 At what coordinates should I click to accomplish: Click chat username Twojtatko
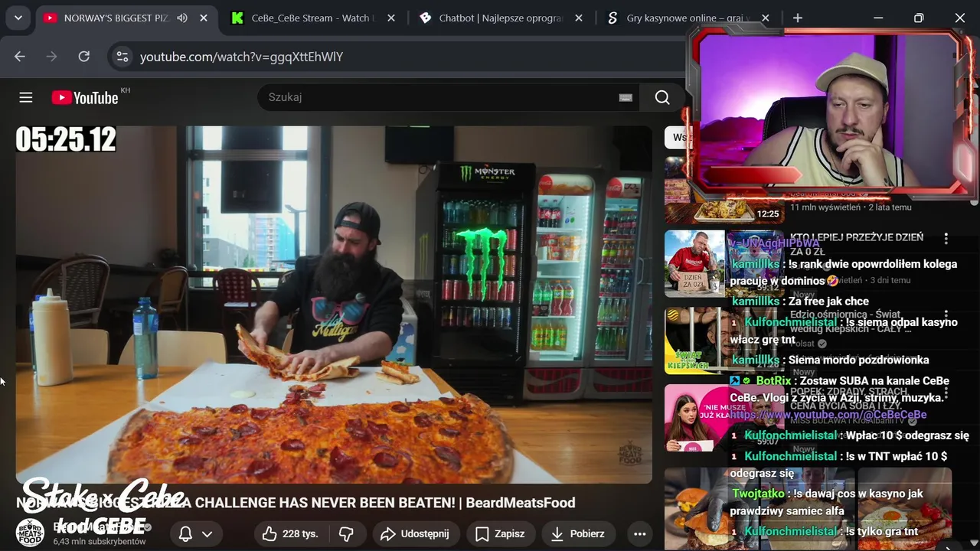click(758, 494)
